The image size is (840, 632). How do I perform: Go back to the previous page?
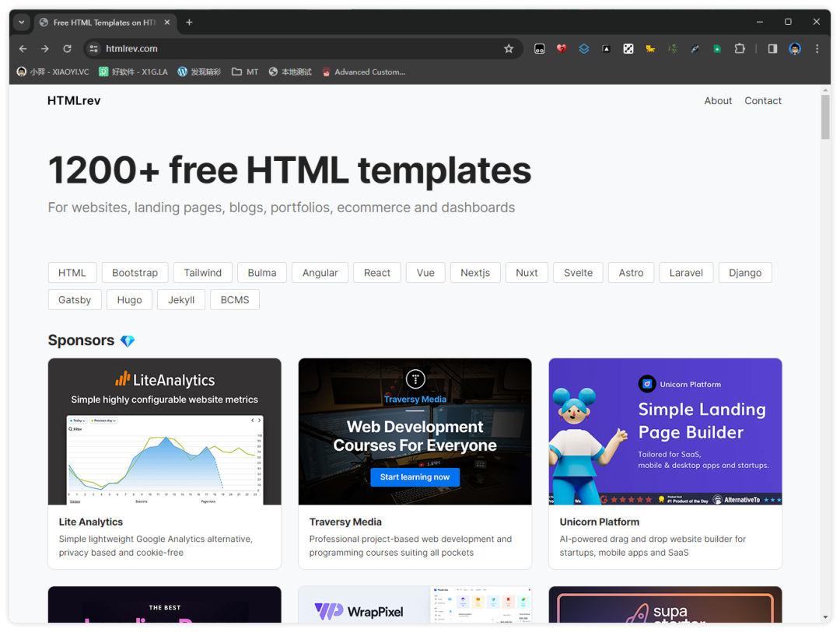[x=23, y=49]
